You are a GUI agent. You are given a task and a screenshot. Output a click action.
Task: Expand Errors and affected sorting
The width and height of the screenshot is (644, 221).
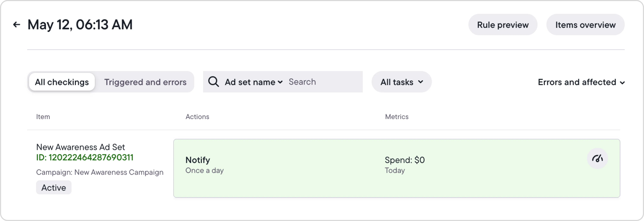click(581, 82)
